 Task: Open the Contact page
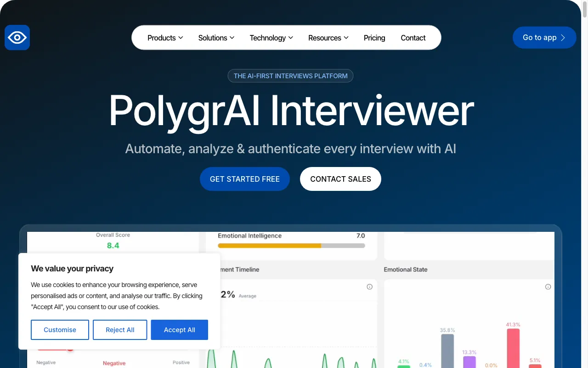[413, 38]
